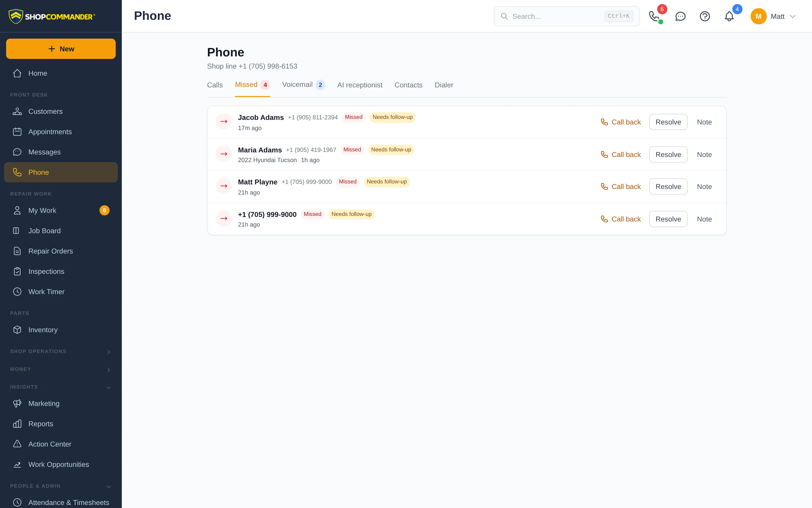Image resolution: width=812 pixels, height=508 pixels.
Task: Call back Maria Adams
Action: (620, 154)
